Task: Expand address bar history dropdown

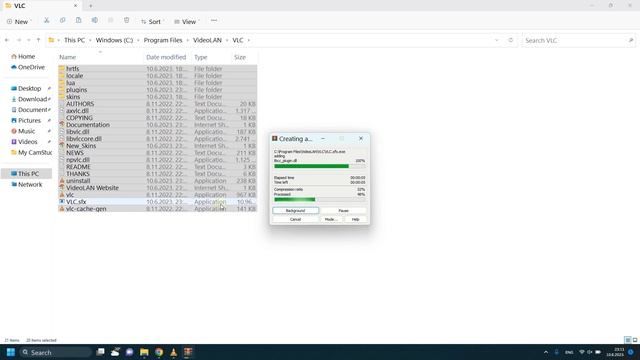Action: point(496,40)
